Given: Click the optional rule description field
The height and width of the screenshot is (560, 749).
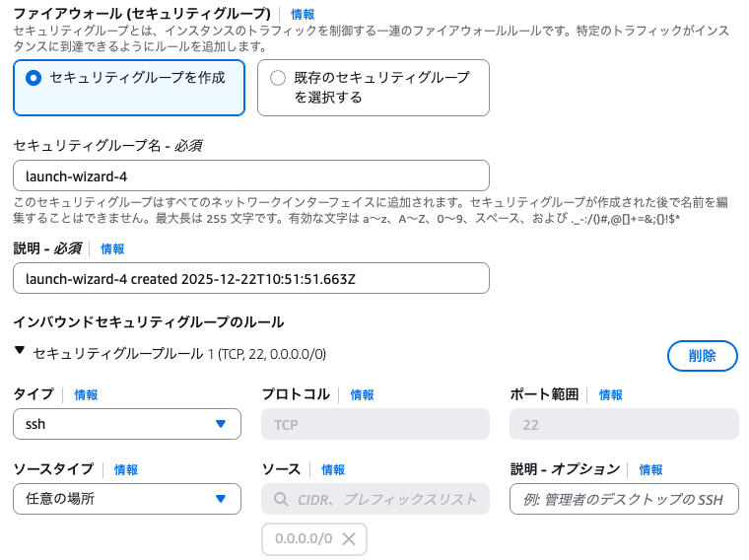Looking at the screenshot, I should pos(624,499).
